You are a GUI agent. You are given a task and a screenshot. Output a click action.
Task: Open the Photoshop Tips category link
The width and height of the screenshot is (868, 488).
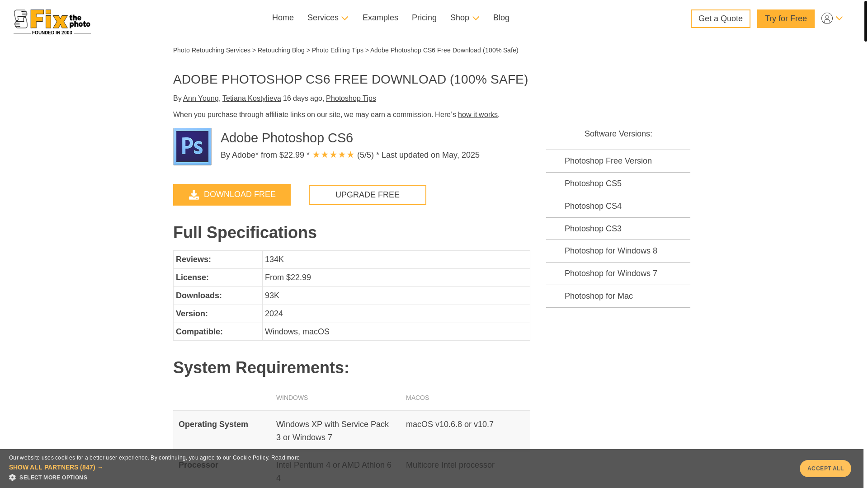tap(351, 98)
